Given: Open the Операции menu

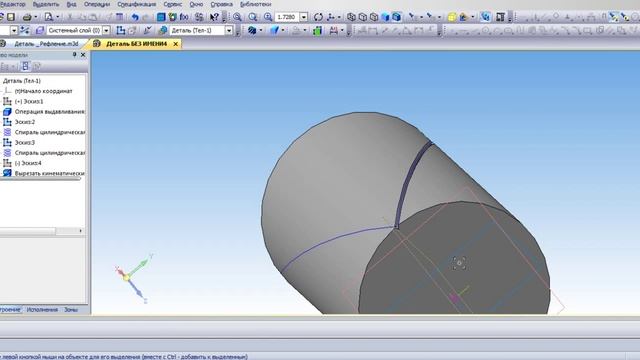Looking at the screenshot, I should [97, 4].
